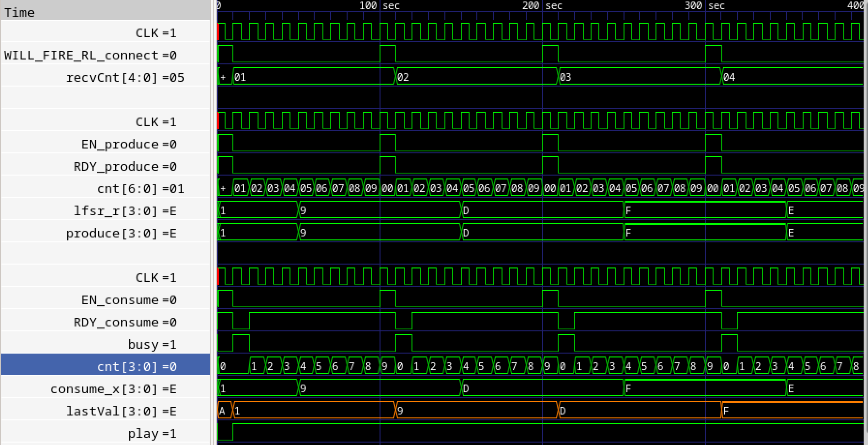The height and width of the screenshot is (445, 868).
Task: Click the EN_produce signal row
Action: pos(129,144)
